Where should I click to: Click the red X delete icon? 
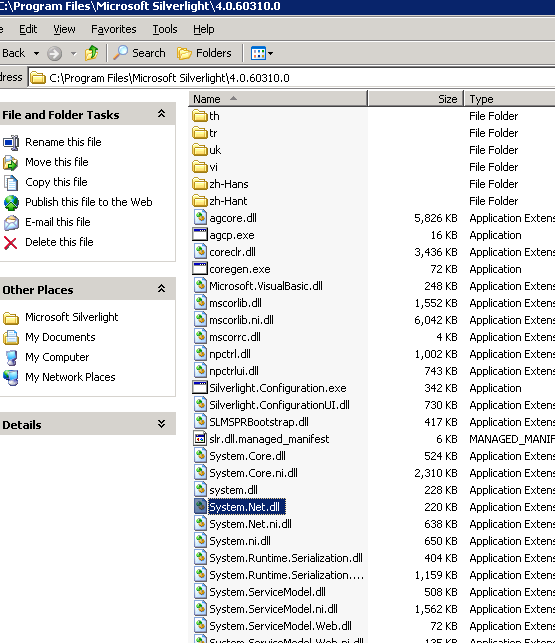tap(11, 243)
